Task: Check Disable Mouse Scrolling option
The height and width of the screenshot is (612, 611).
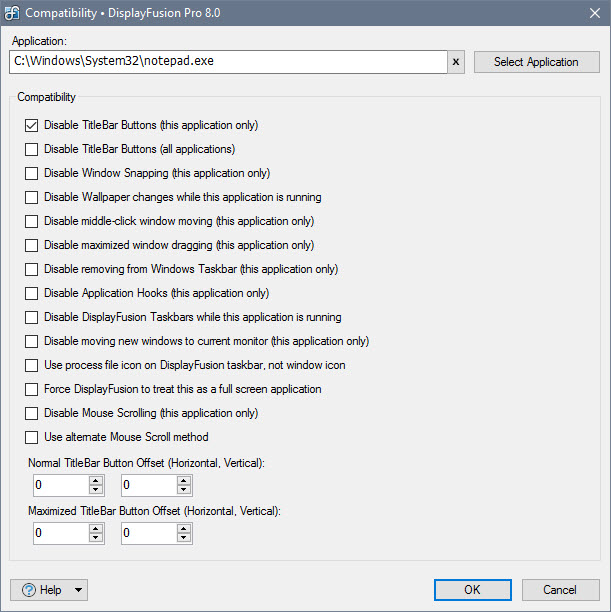Action: [32, 413]
